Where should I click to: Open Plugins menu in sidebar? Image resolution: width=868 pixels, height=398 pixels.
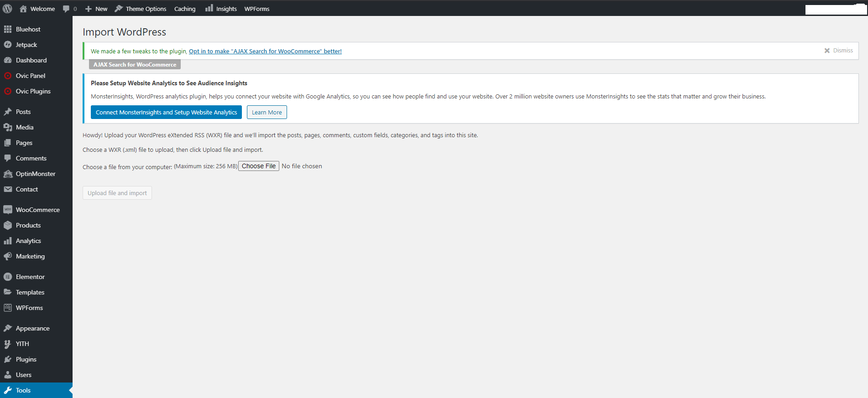click(x=36, y=359)
